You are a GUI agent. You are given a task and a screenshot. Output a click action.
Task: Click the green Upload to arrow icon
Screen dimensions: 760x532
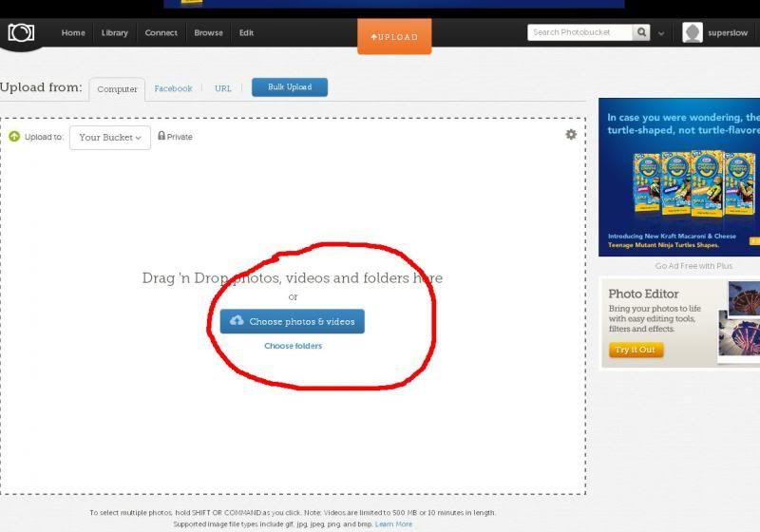14,137
